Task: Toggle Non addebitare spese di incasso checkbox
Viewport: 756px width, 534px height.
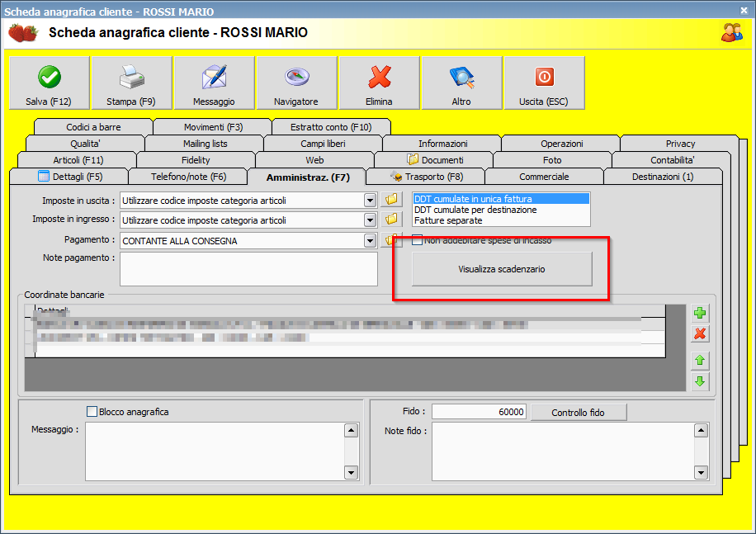Action: point(418,240)
